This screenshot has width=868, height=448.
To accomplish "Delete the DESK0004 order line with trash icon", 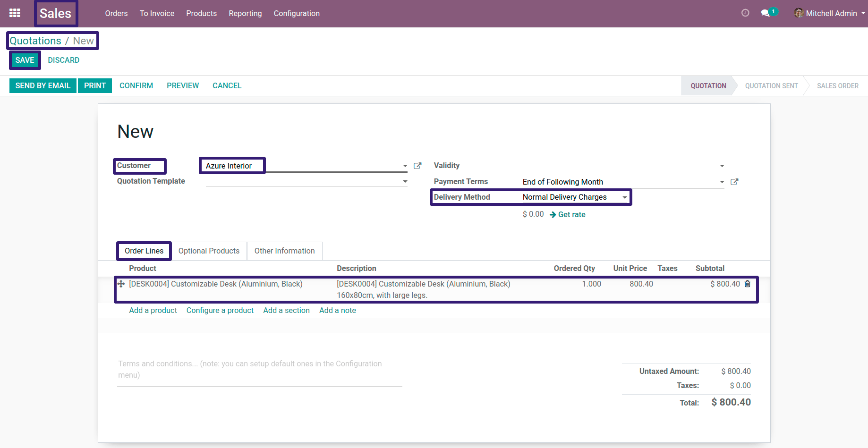I will 748,284.
